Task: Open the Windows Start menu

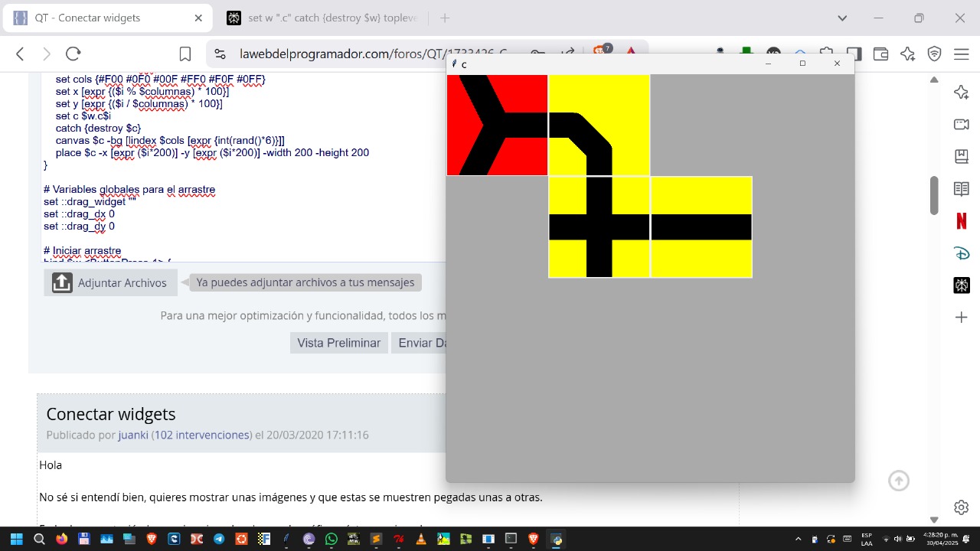Action: [x=16, y=539]
